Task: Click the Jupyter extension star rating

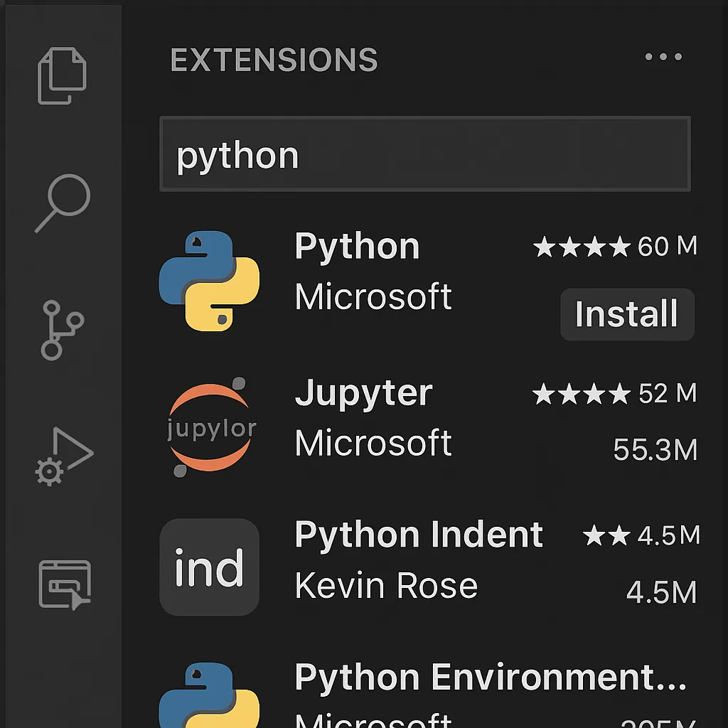Action: pyautogui.click(x=582, y=394)
